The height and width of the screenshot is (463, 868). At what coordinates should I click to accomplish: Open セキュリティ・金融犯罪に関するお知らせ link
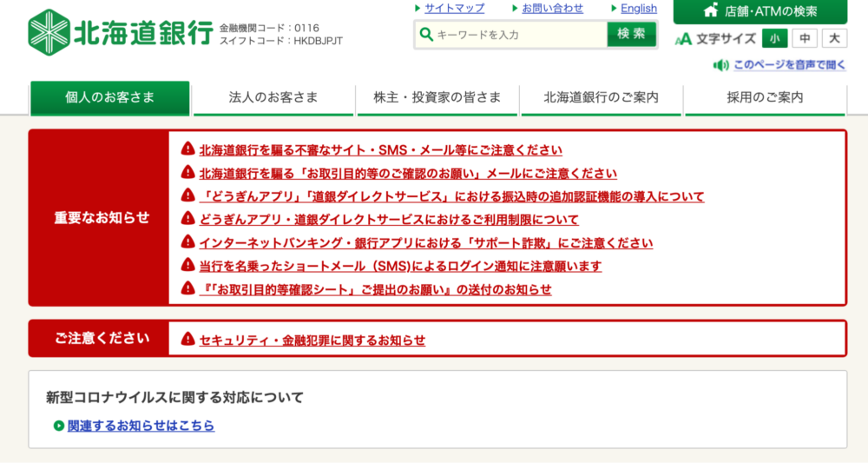(x=312, y=340)
